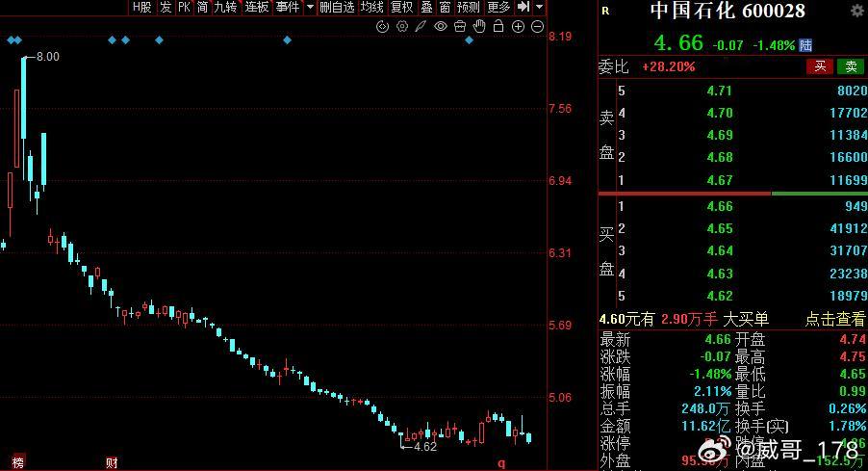Select sell level 5 price 4.71

720,91
